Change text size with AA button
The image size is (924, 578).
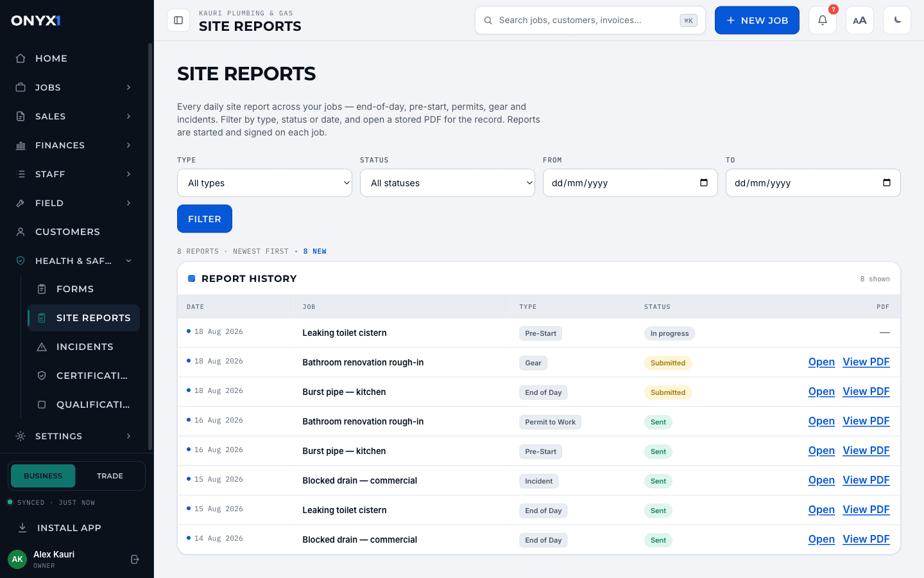860,21
